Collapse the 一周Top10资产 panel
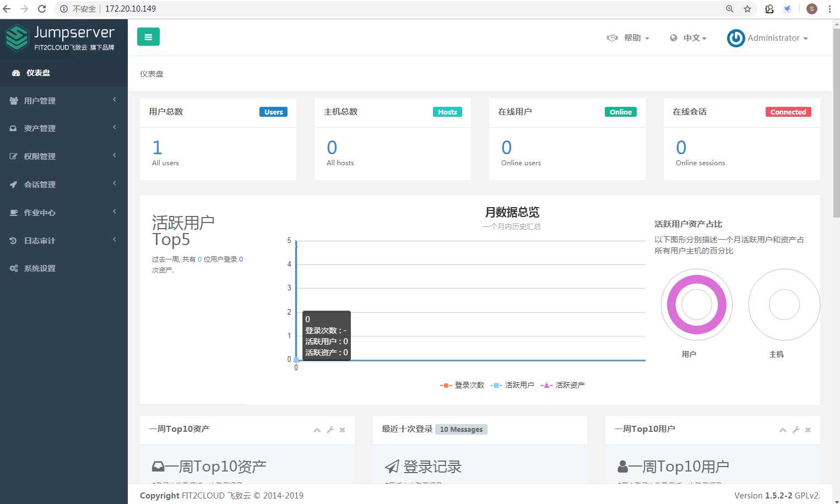The image size is (840, 504). pos(317,430)
